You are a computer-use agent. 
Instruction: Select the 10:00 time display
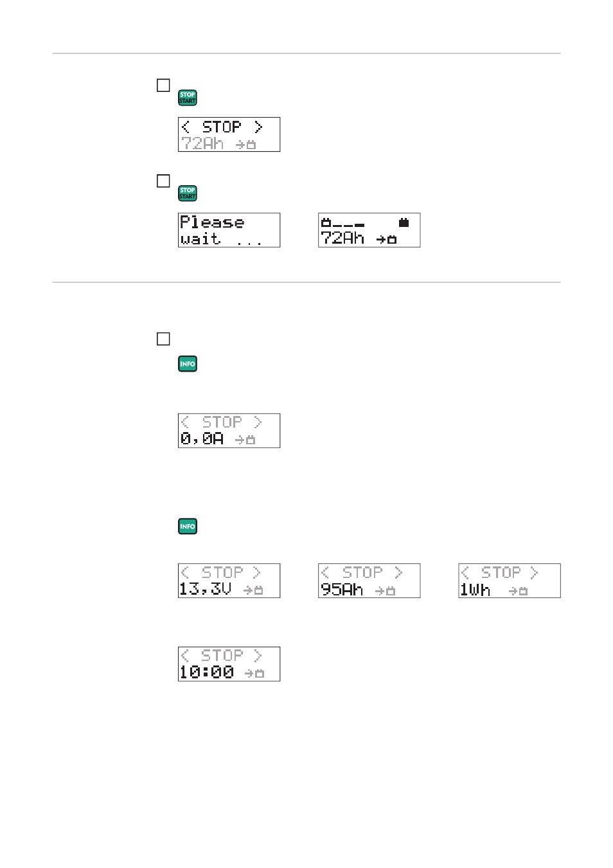click(229, 664)
